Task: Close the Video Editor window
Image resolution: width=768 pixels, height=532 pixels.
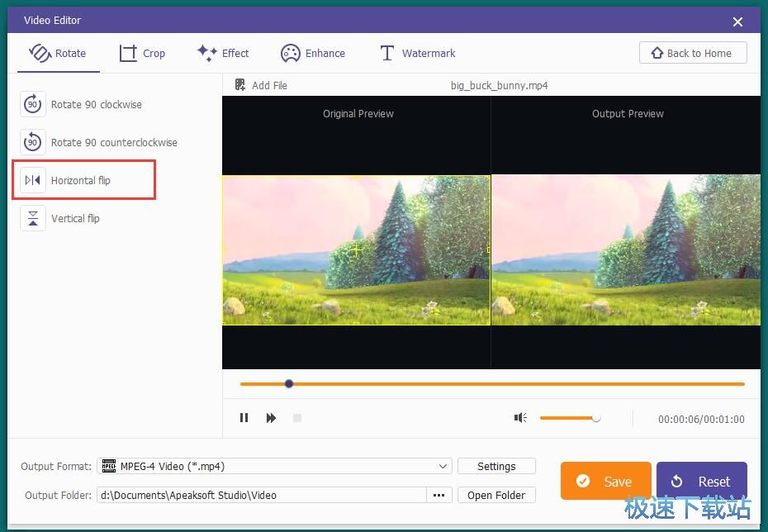Action: (737, 21)
